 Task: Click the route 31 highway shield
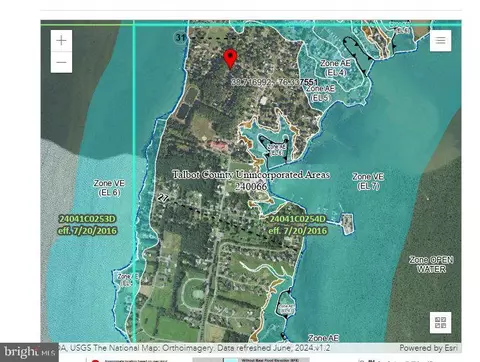click(180, 37)
